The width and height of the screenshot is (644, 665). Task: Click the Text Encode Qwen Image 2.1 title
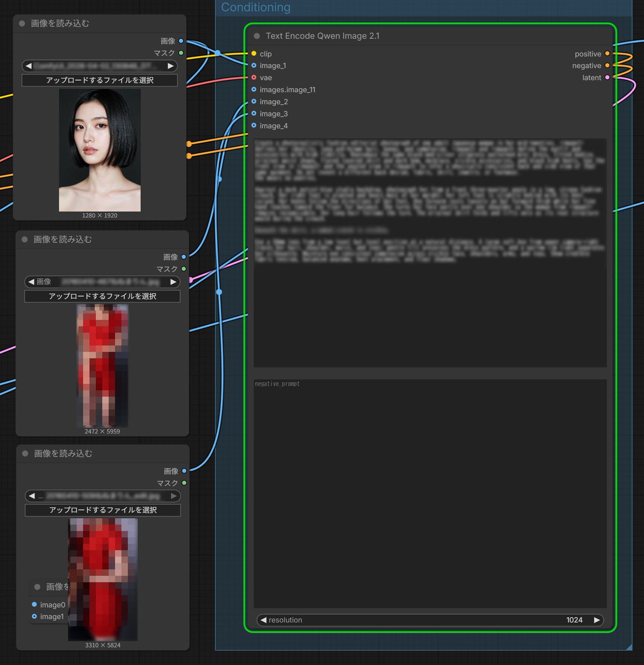click(x=323, y=36)
